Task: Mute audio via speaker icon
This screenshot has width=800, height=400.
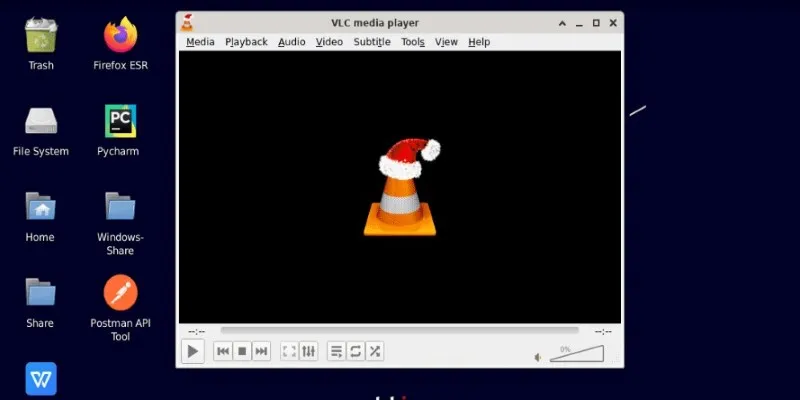Action: (x=537, y=358)
